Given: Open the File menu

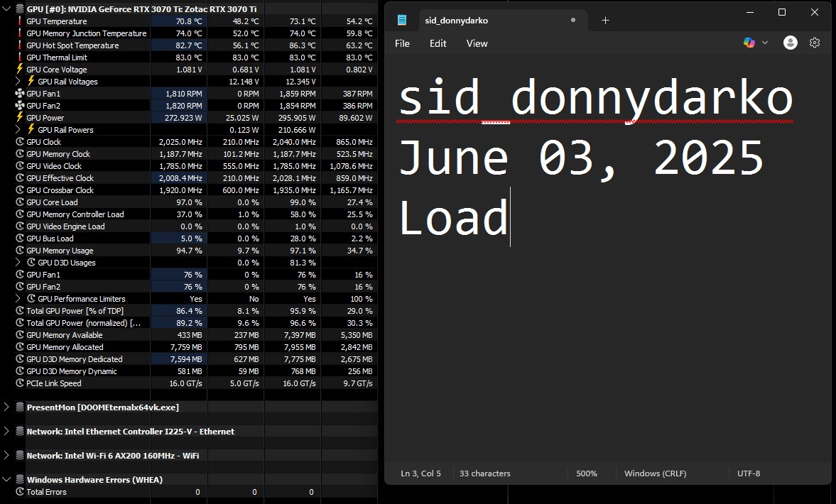Looking at the screenshot, I should click(402, 44).
